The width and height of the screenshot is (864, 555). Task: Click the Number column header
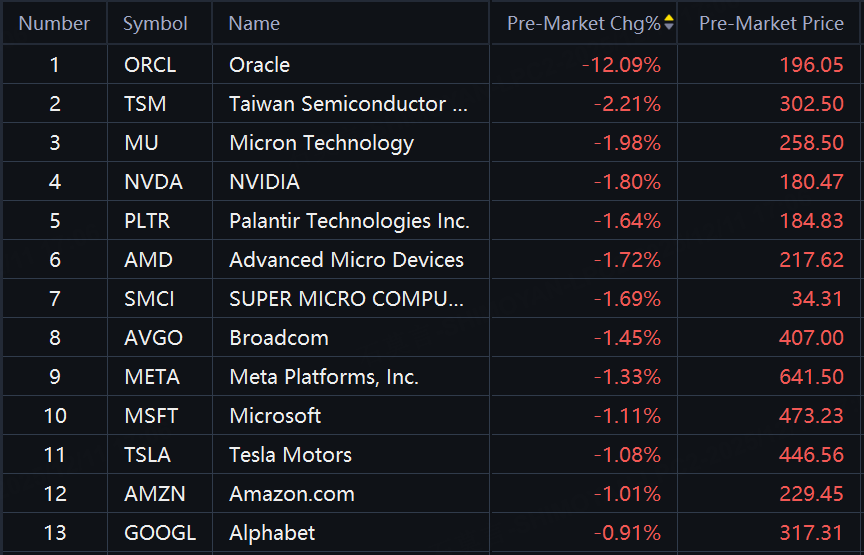click(54, 23)
